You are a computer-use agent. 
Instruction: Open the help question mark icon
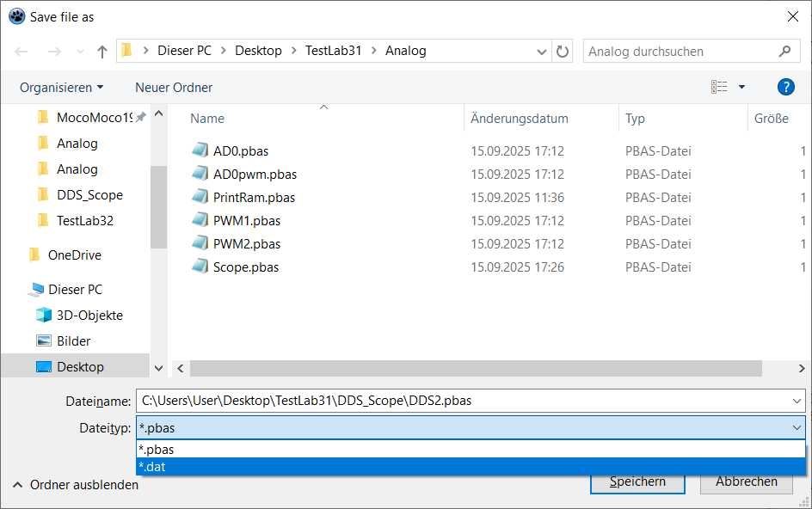[x=784, y=87]
